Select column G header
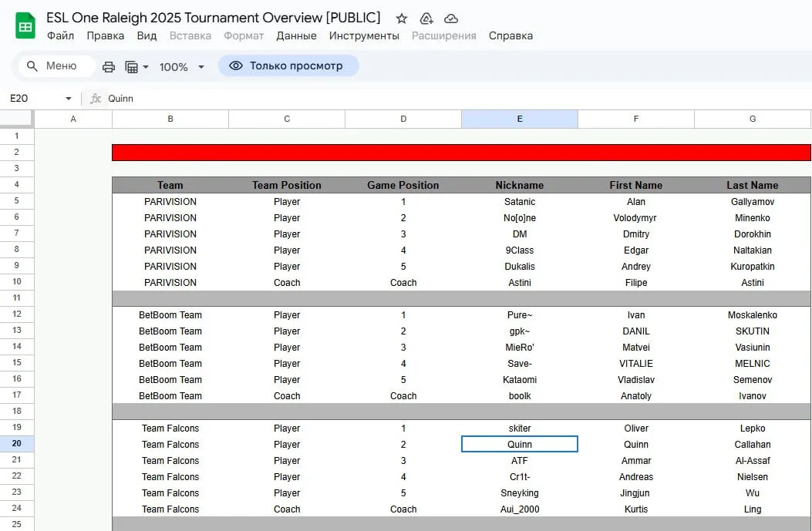 tap(753, 119)
